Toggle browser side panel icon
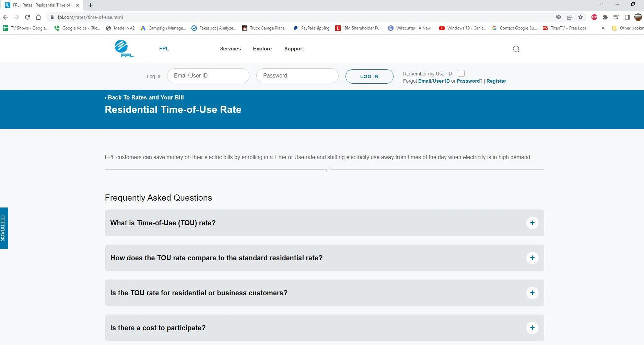644x345 pixels. (x=627, y=17)
